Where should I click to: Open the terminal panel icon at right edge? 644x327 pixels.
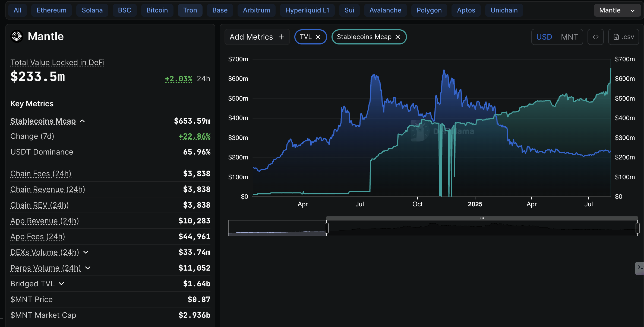click(x=640, y=268)
